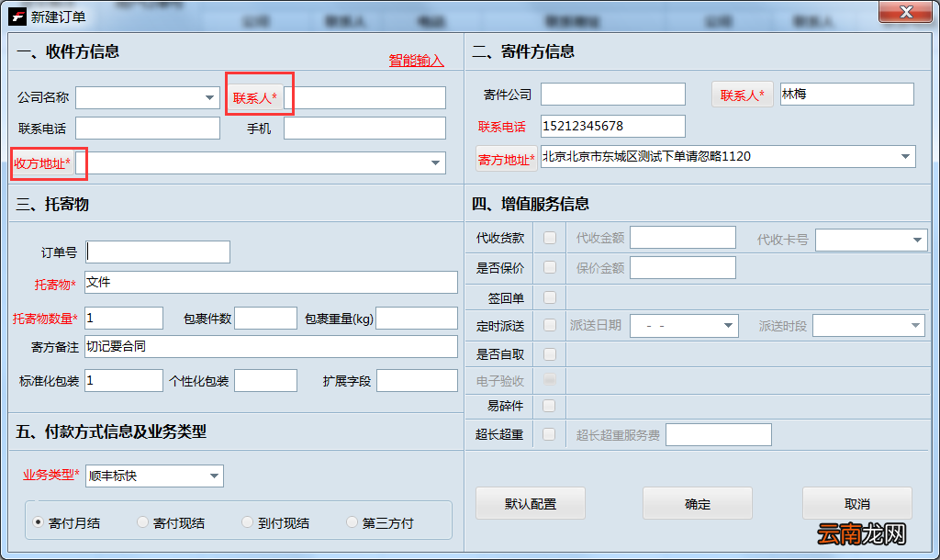940x560 pixels.
Task: Click the 一、收件方信息 section heading
Action: [x=68, y=51]
